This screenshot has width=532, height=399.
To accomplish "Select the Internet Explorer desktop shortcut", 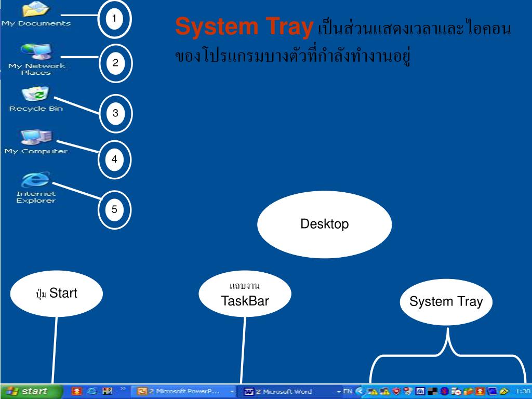I will pos(36,188).
